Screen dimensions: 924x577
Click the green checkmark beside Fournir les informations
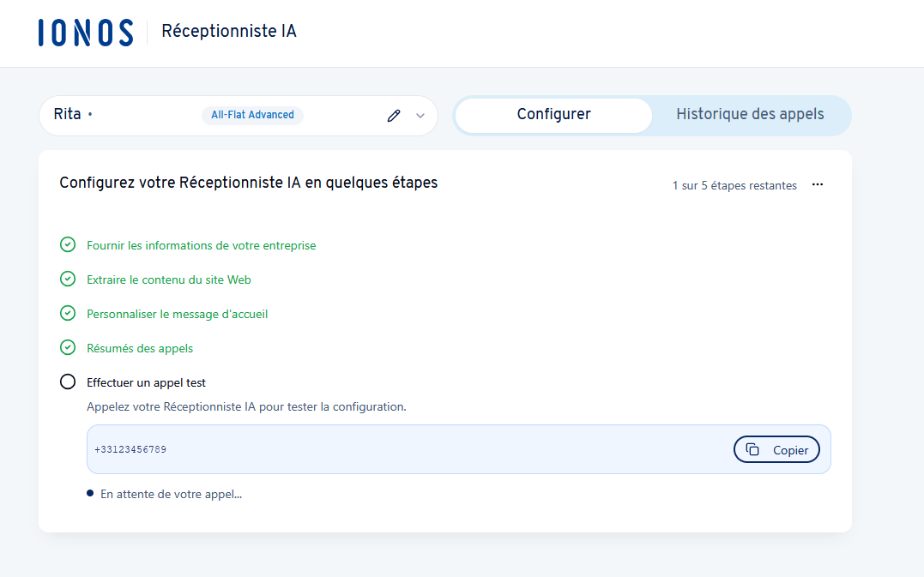click(68, 245)
